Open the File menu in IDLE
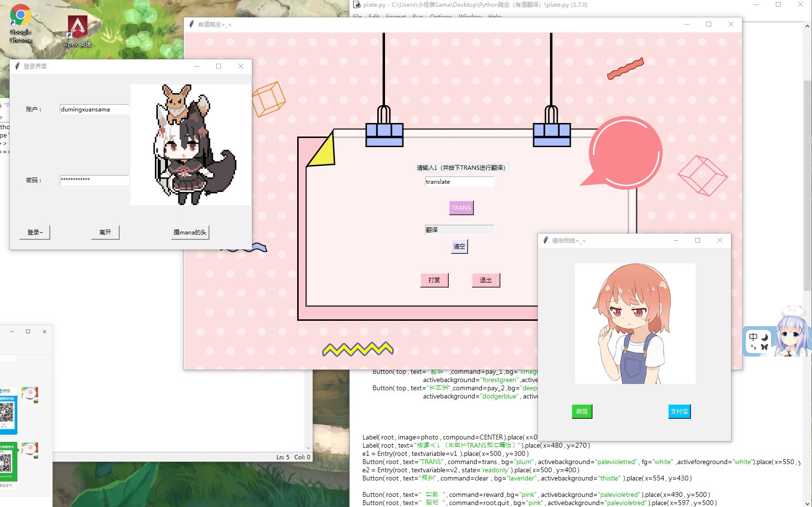 point(357,16)
